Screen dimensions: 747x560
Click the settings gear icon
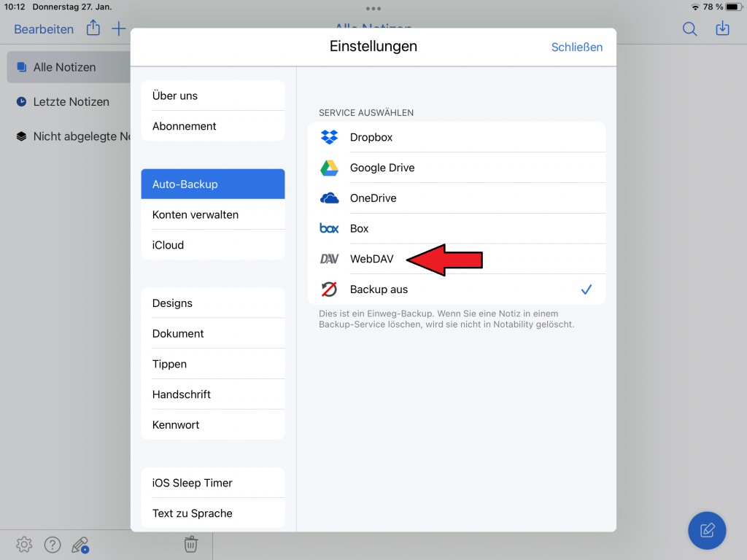point(24,544)
